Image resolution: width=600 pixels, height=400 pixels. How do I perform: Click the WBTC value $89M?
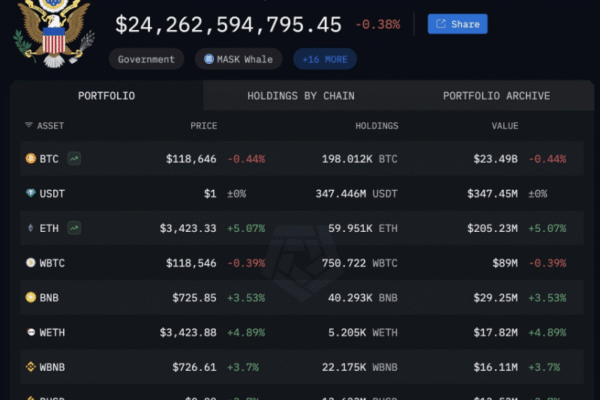click(505, 263)
